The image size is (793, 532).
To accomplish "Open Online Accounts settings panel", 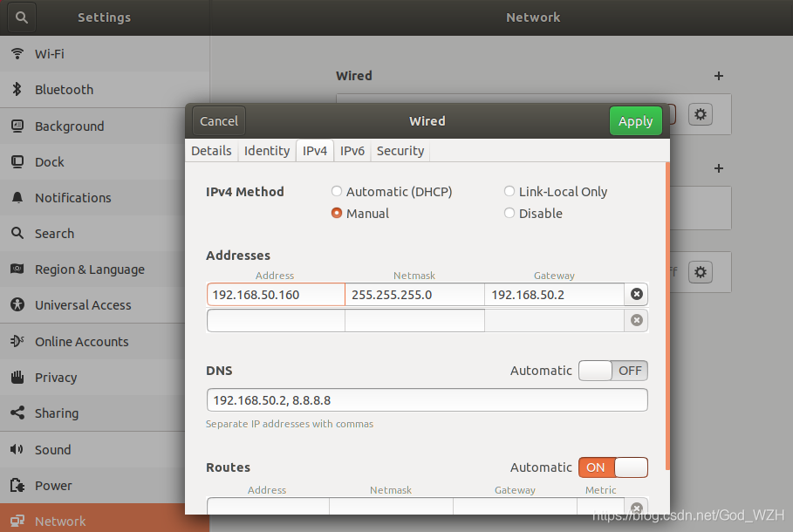I will click(x=92, y=341).
